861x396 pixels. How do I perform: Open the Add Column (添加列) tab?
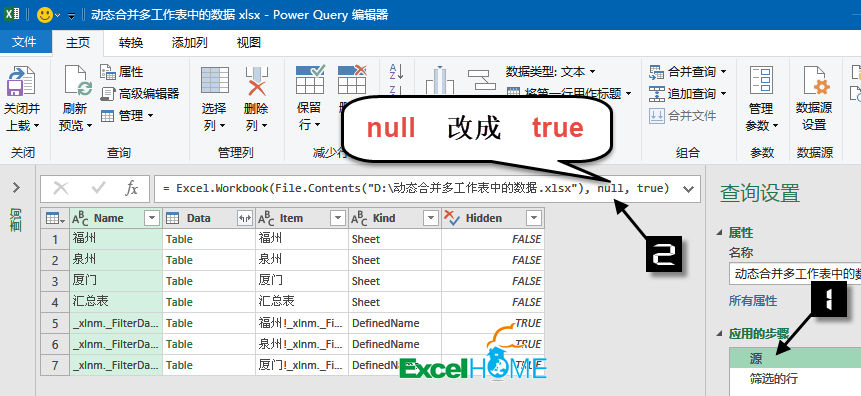tap(189, 43)
